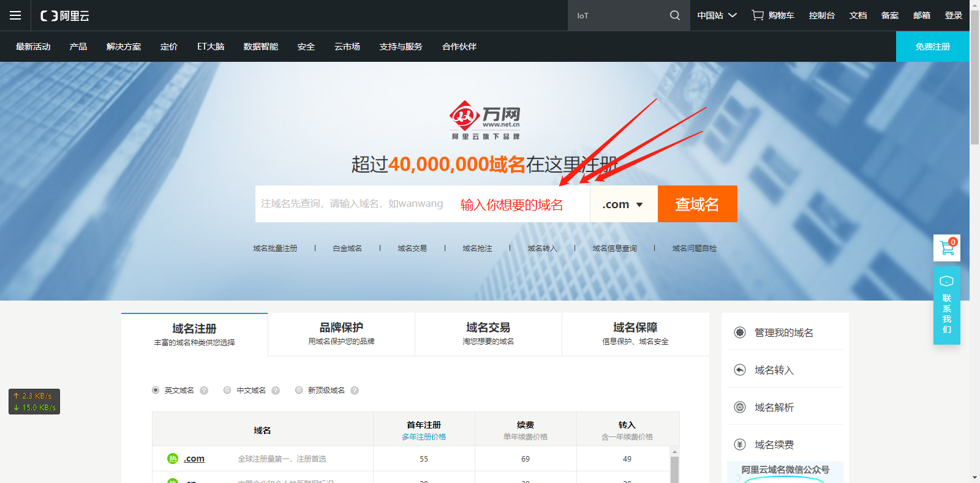980x483 pixels.
Task: Click the 域名问题自检 link
Action: [x=694, y=249]
